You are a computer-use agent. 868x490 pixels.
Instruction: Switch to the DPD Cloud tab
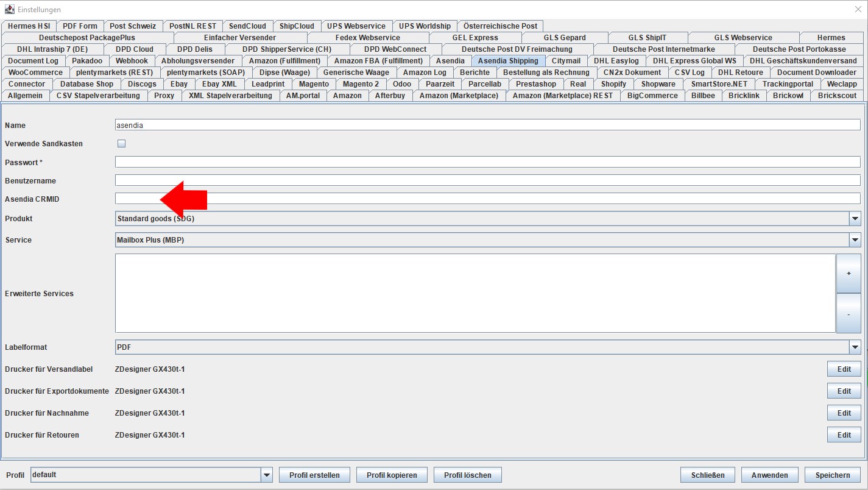coord(135,49)
